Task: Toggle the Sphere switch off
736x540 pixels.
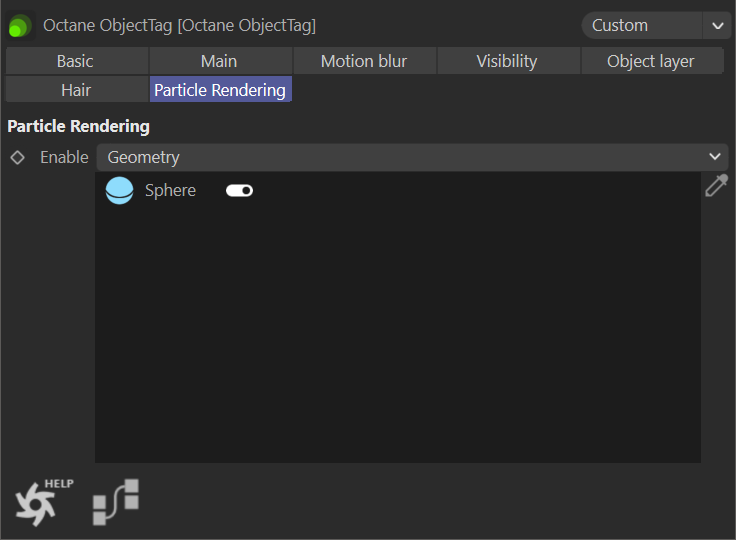Action: pos(239,190)
